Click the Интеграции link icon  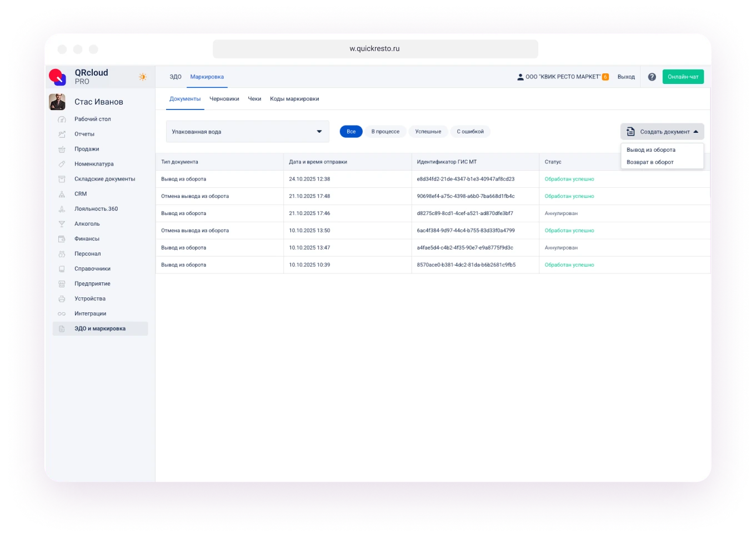62,314
